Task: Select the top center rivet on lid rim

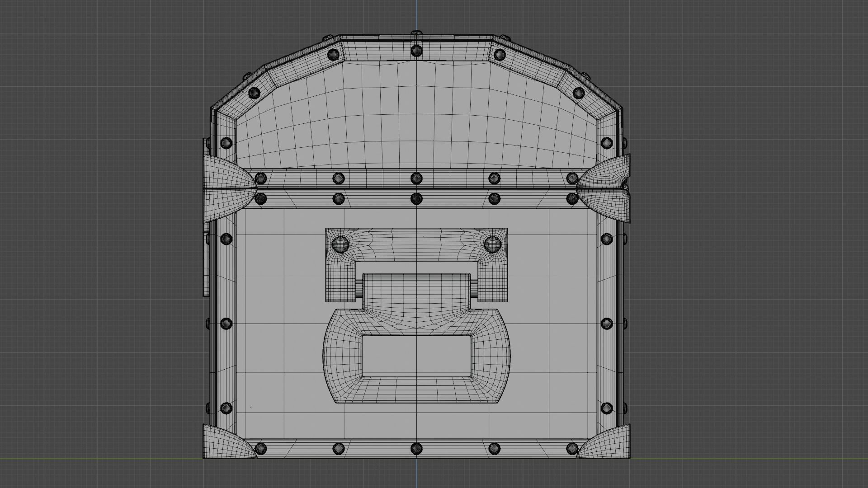Action: (416, 51)
